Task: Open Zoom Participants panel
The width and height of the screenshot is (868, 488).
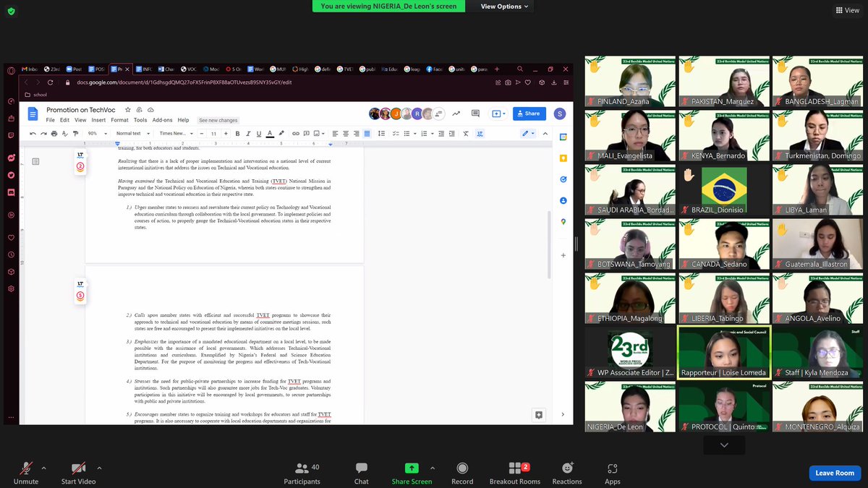Action: (x=302, y=473)
